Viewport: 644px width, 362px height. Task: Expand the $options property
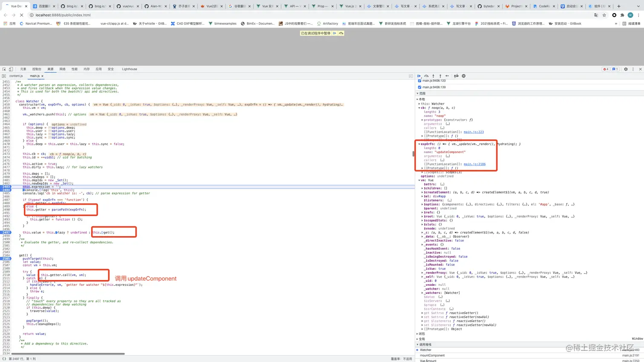pyautogui.click(x=423, y=204)
